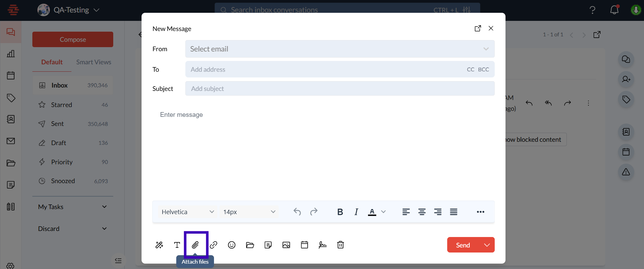Open the Starred folder
The width and height of the screenshot is (644, 269).
point(73,105)
